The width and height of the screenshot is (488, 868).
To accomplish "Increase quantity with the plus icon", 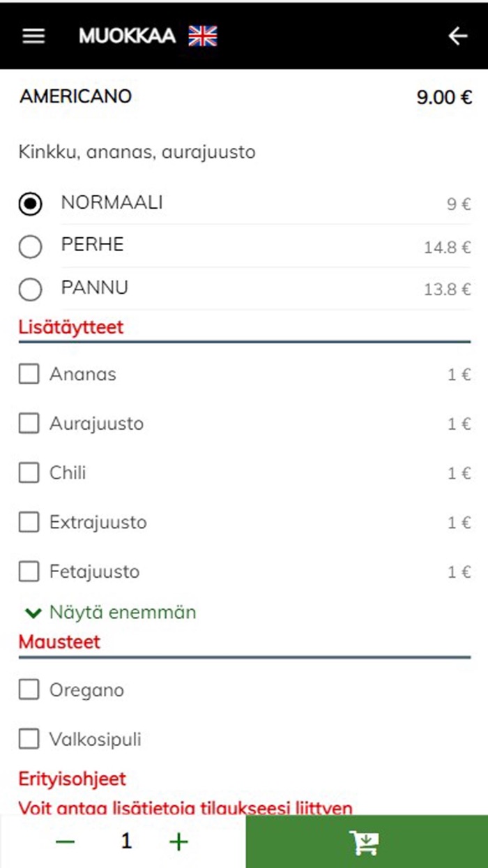I will [x=178, y=841].
